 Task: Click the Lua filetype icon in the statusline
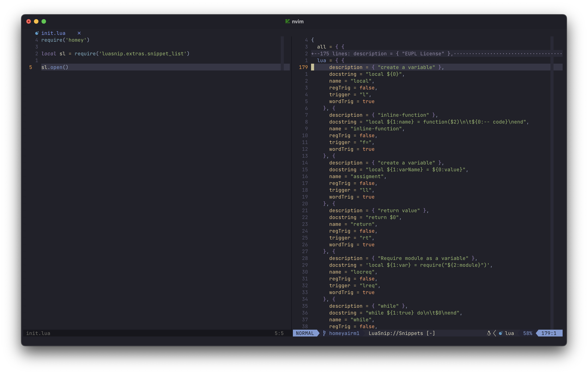point(501,333)
